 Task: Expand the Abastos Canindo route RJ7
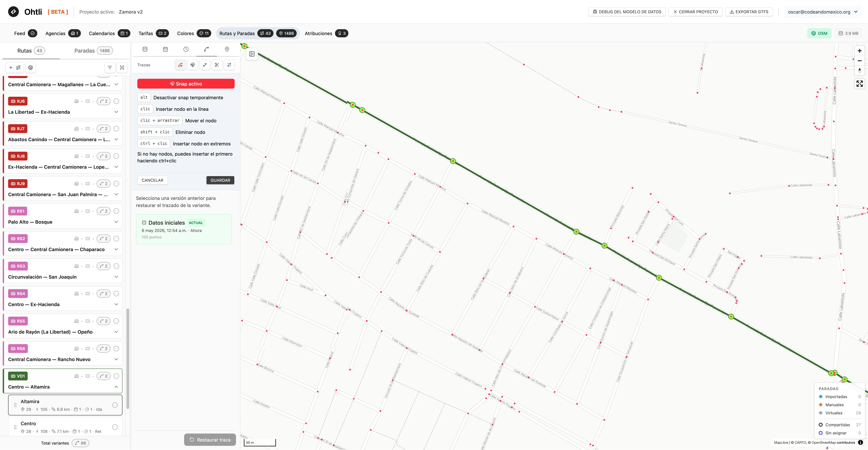(x=116, y=139)
